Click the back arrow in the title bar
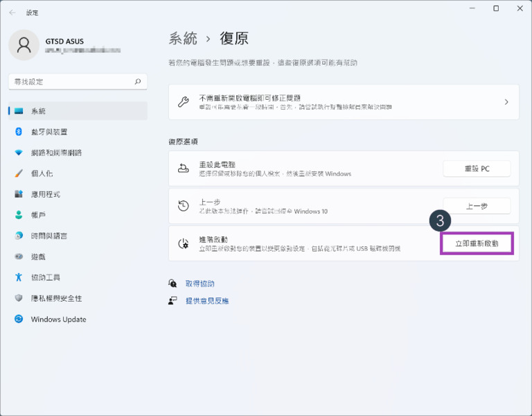 coord(12,12)
